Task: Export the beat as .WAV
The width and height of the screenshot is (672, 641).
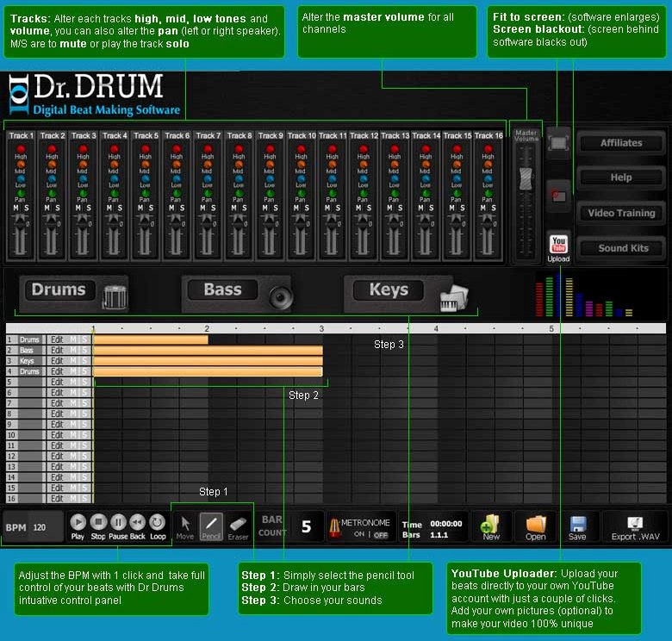Action: pos(635,528)
